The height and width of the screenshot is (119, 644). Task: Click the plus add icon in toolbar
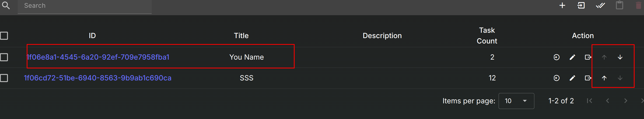pos(562,6)
